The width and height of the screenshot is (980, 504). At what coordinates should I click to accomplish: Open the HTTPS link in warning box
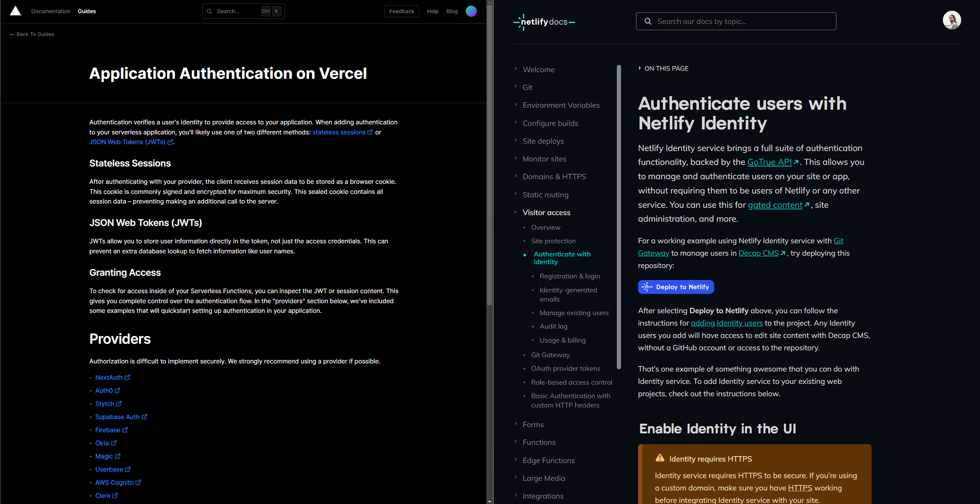click(800, 488)
